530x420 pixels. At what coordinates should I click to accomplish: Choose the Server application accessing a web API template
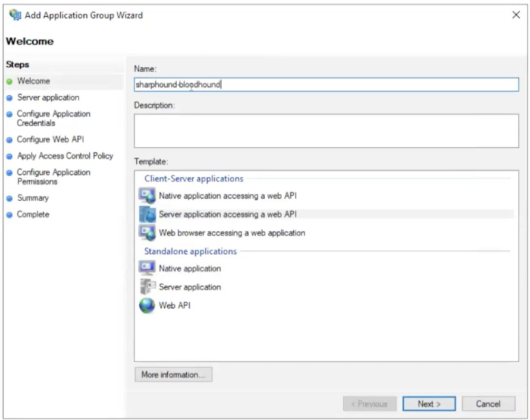227,214
